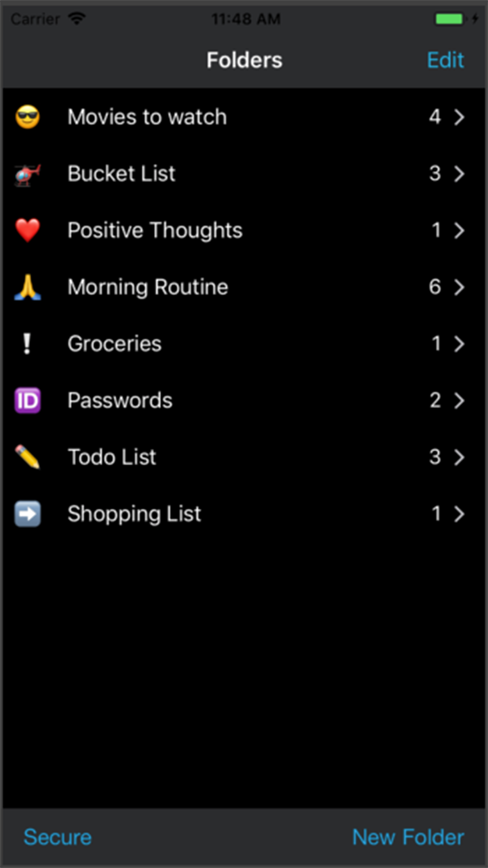Open the Positive Thoughts folder

(155, 230)
